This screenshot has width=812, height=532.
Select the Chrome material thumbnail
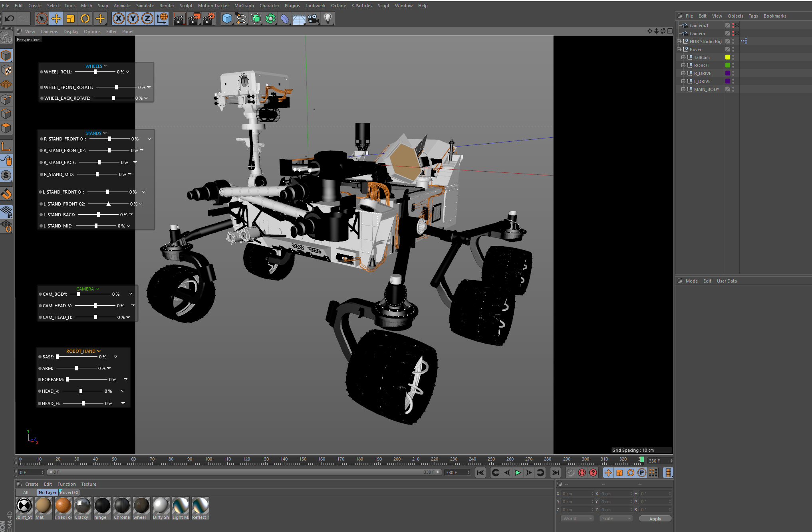pyautogui.click(x=121, y=506)
